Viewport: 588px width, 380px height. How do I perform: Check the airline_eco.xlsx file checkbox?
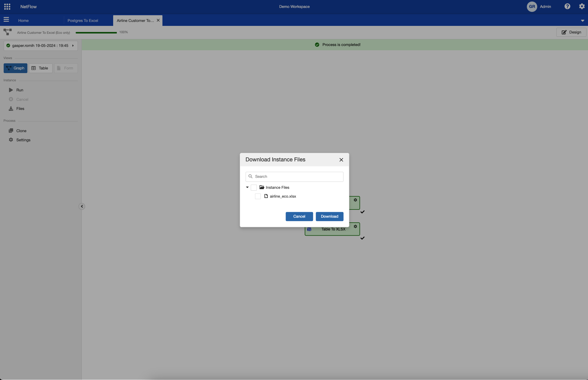point(258,196)
